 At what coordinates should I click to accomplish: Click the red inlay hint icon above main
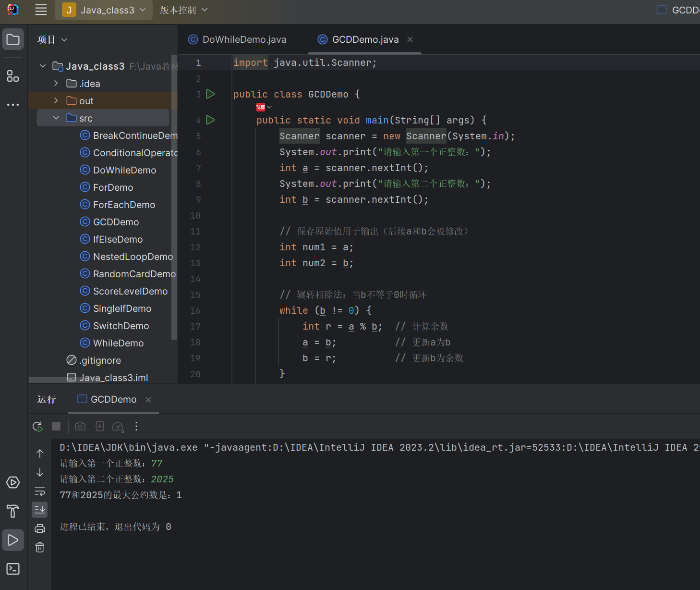pyautogui.click(x=261, y=107)
